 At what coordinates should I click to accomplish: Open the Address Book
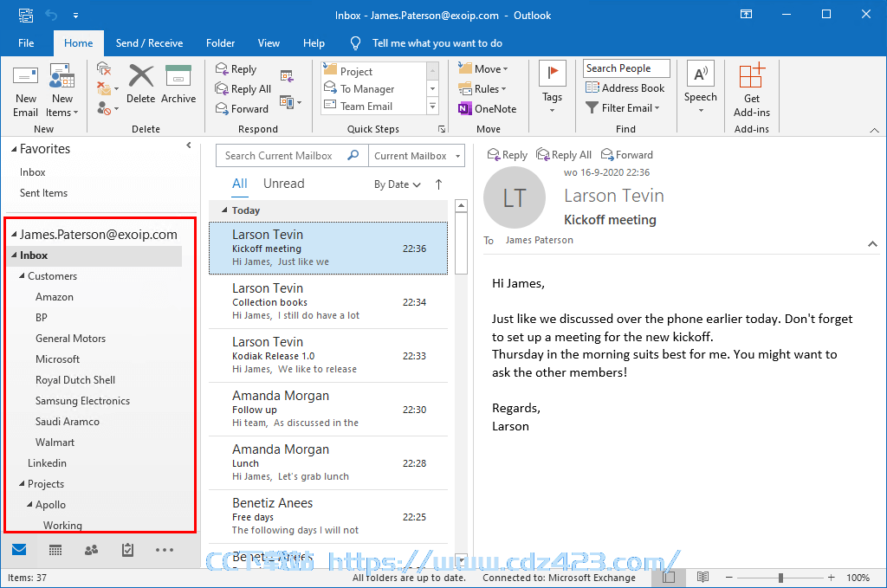click(625, 87)
